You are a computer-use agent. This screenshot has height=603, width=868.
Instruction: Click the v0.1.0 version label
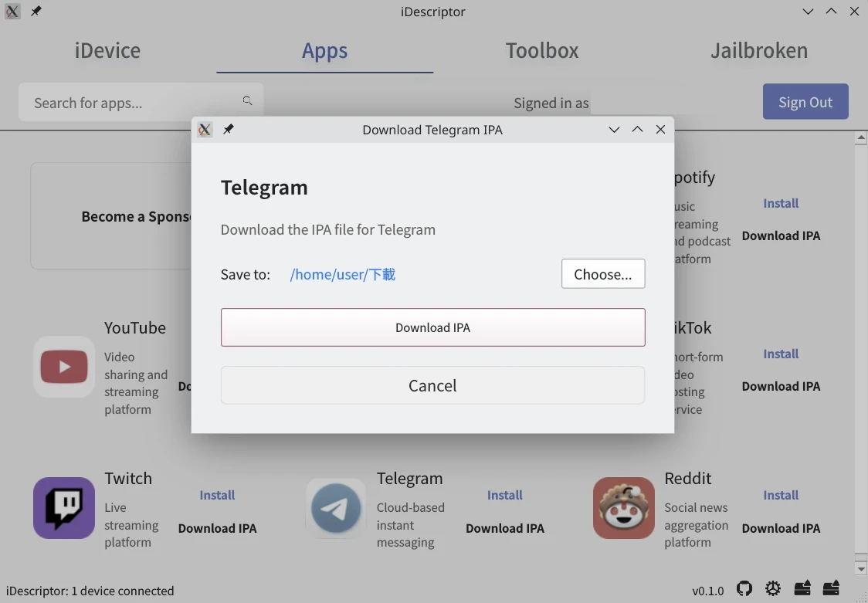(707, 591)
